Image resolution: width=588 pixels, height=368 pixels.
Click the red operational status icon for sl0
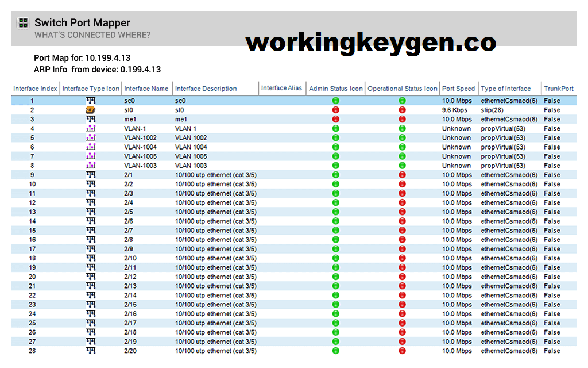[x=402, y=110]
